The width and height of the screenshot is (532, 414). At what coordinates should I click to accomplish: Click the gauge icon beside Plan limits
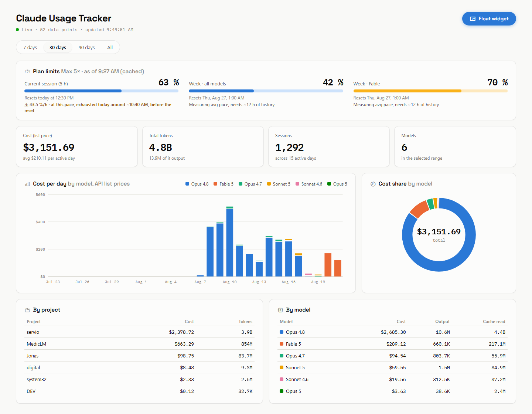27,72
